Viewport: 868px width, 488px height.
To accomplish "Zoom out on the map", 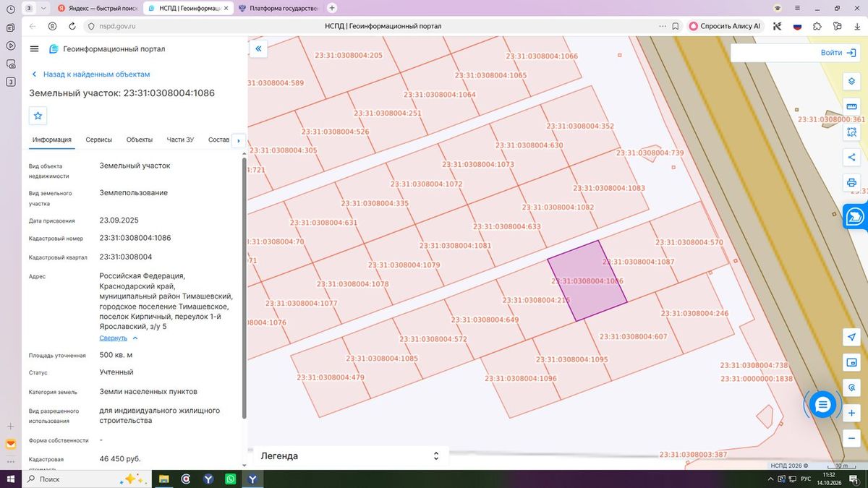I will [851, 438].
